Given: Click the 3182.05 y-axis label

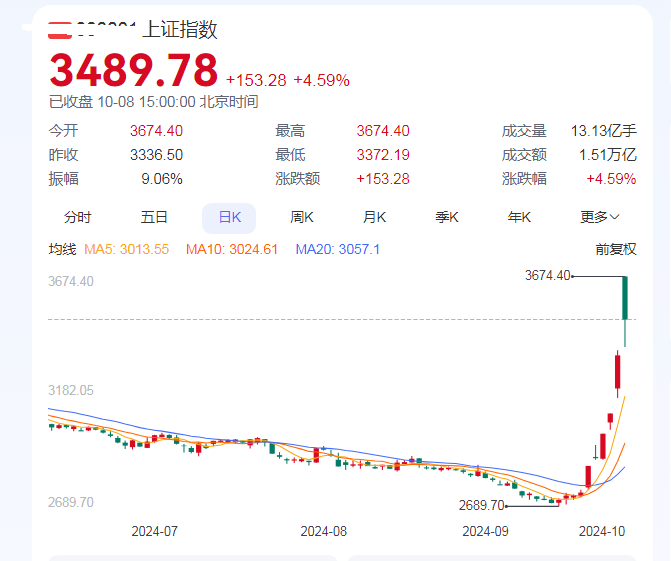Looking at the screenshot, I should [71, 390].
